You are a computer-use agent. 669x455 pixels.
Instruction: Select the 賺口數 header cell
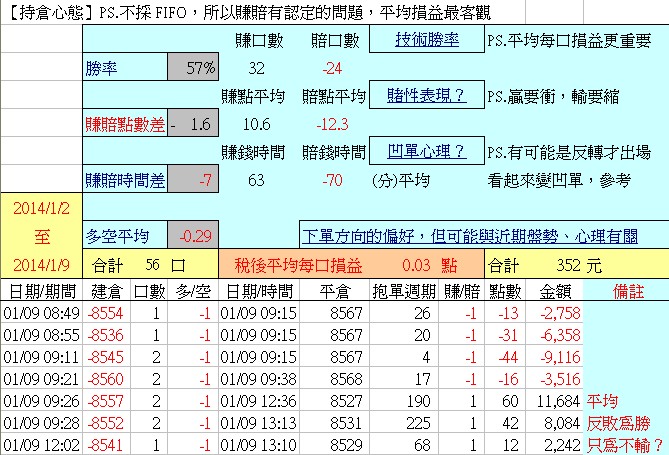coord(259,40)
